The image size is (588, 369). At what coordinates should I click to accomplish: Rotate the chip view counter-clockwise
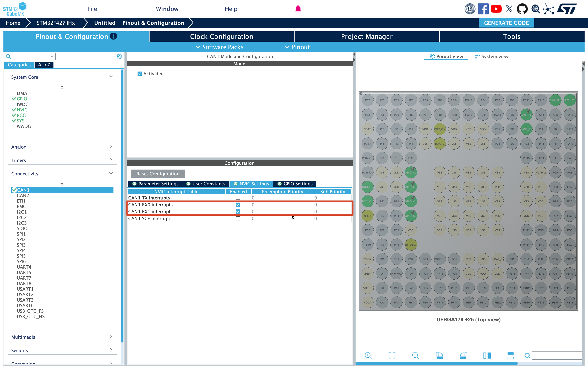coord(463,355)
